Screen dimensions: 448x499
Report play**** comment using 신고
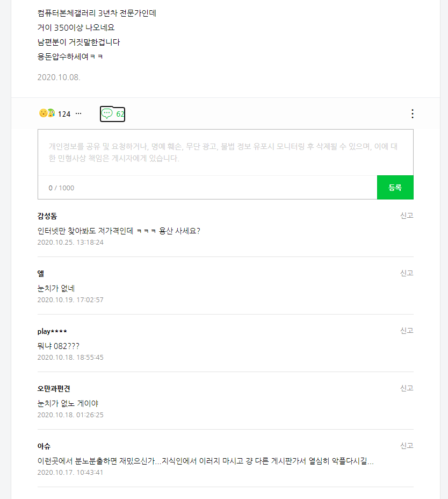tap(407, 331)
